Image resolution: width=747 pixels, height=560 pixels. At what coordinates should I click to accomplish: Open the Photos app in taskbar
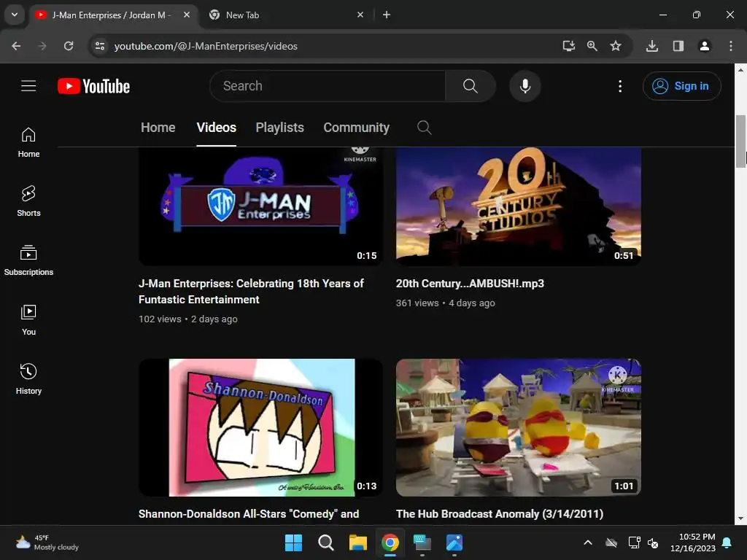[454, 542]
